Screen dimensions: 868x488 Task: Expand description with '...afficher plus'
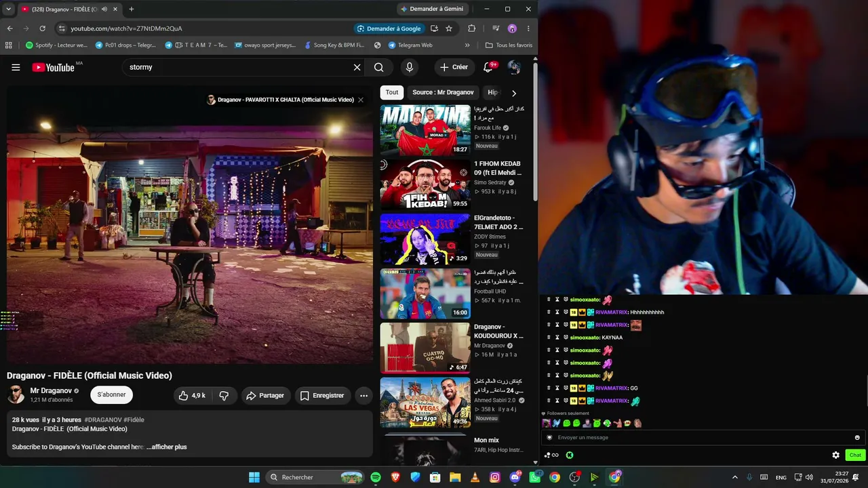pyautogui.click(x=167, y=447)
